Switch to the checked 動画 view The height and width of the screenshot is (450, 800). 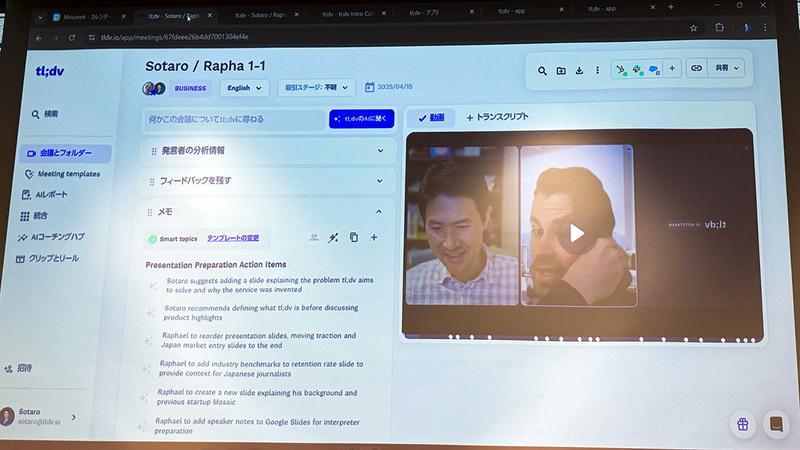(x=431, y=118)
